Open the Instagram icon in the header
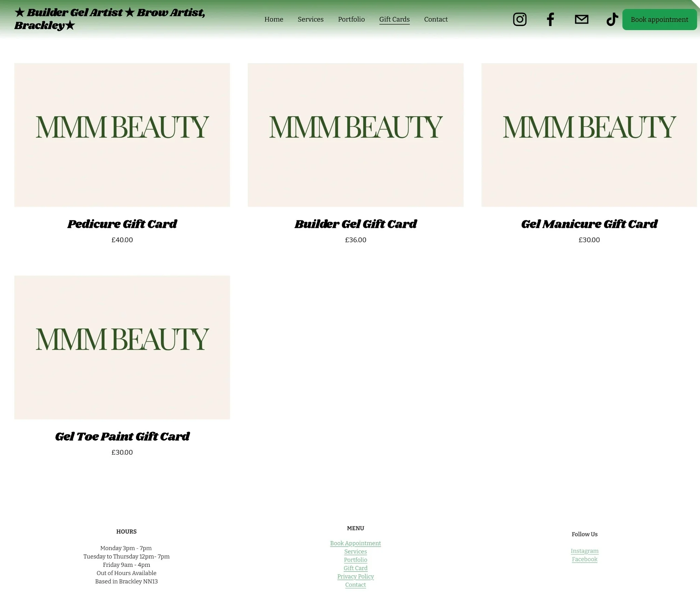 coord(520,19)
